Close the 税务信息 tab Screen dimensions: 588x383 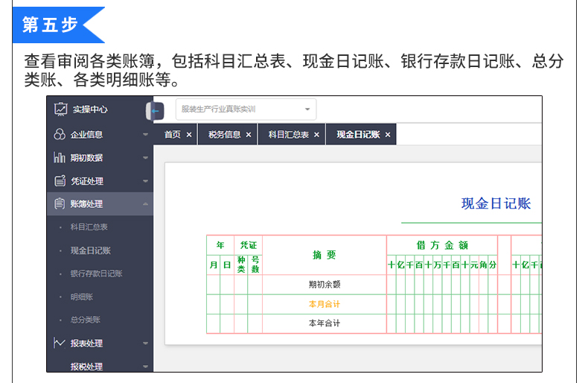pyautogui.click(x=249, y=134)
